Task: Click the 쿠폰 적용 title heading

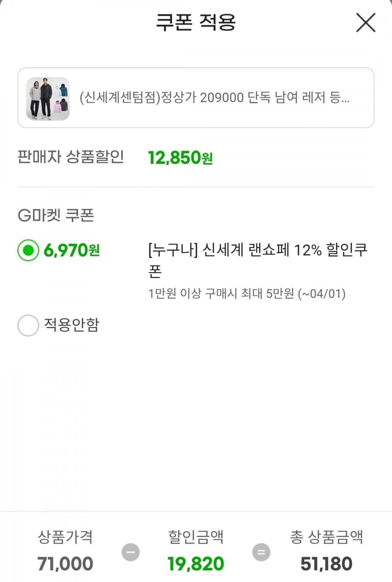Action: tap(196, 22)
